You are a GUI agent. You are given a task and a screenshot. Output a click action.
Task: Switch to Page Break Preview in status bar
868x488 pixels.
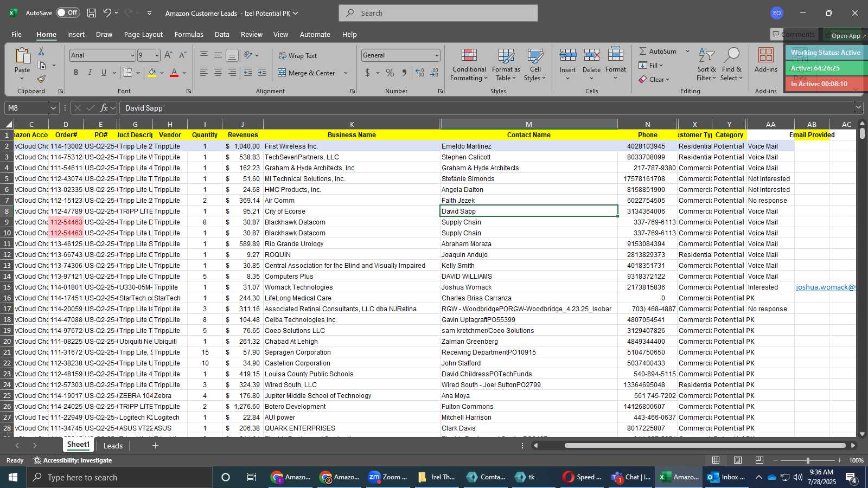pyautogui.click(x=759, y=460)
